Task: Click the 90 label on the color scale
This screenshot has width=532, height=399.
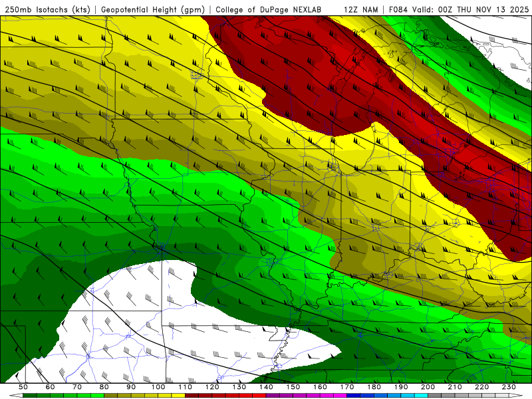Action: tap(131, 387)
